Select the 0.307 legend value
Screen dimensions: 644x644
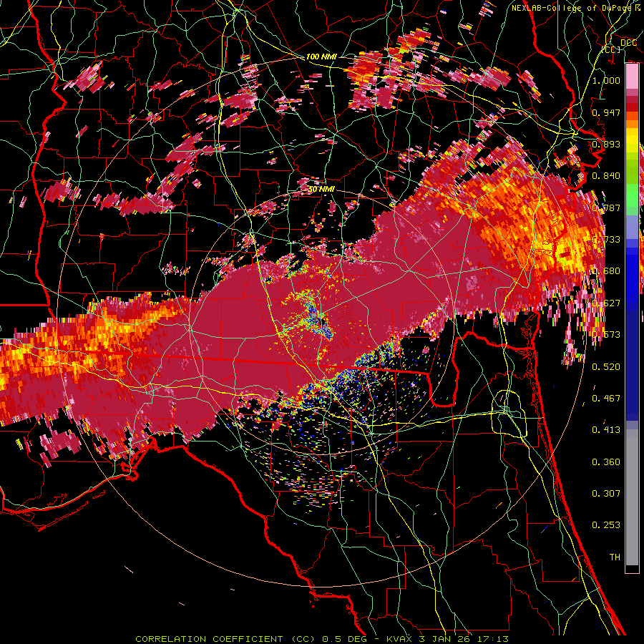606,494
